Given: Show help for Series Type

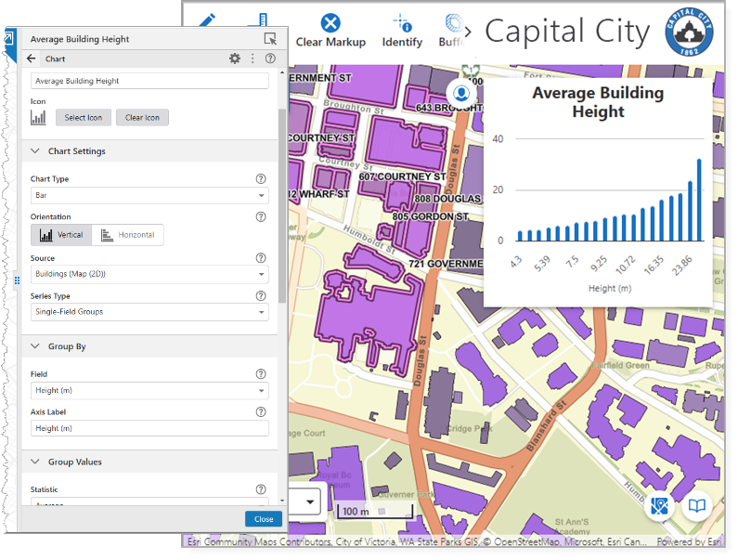Looking at the screenshot, I should pos(261,295).
